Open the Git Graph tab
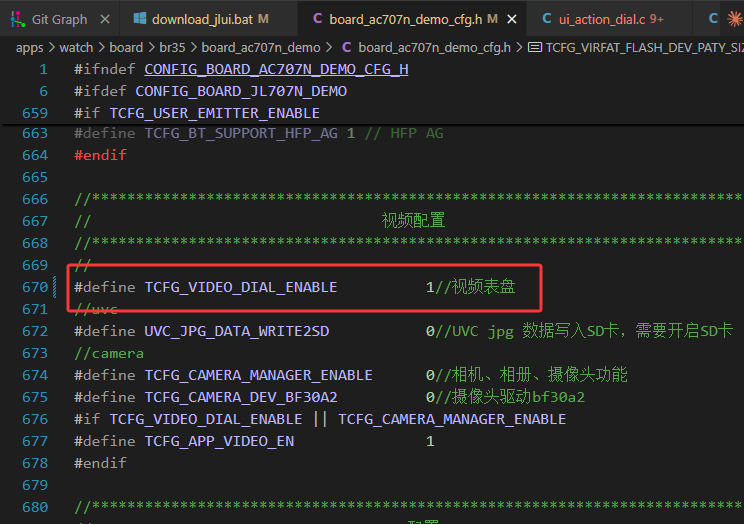Viewport: 744px width, 524px height. pyautogui.click(x=59, y=19)
